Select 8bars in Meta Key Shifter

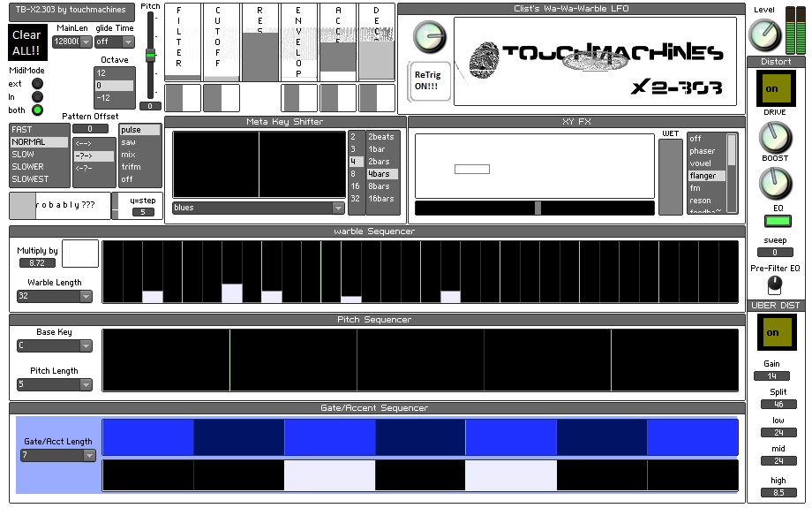(382, 186)
